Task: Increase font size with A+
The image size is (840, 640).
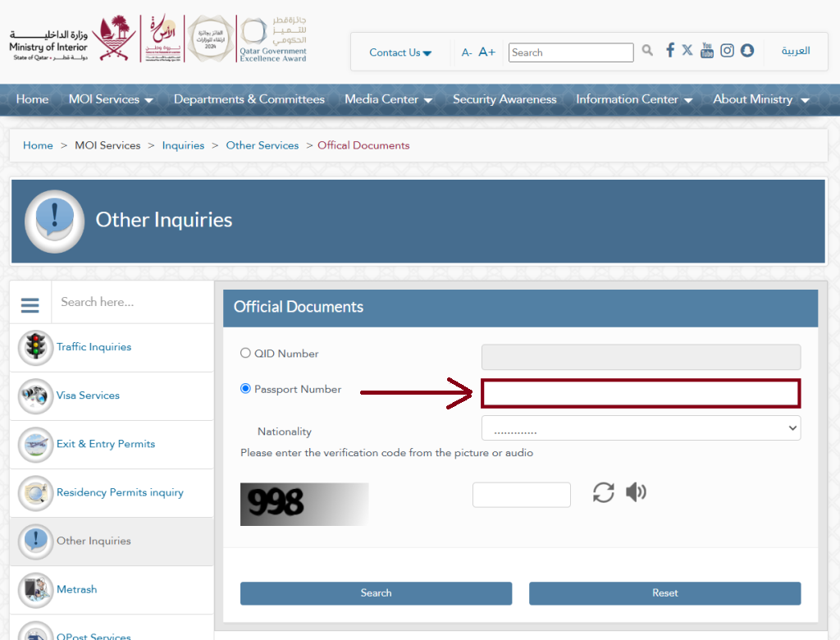Action: pos(486,52)
